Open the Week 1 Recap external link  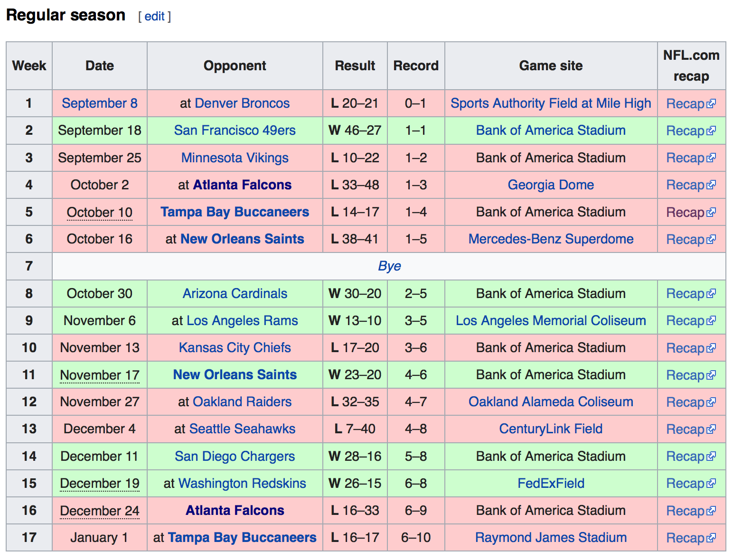click(x=685, y=104)
